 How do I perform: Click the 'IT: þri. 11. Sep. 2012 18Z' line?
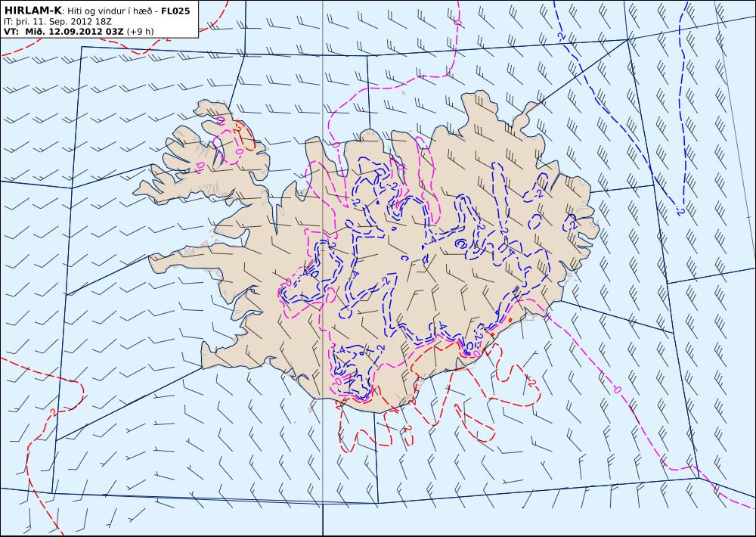tap(57, 22)
